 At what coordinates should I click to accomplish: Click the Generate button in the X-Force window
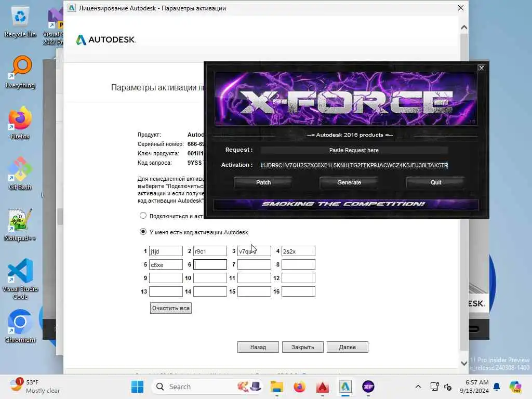(349, 182)
